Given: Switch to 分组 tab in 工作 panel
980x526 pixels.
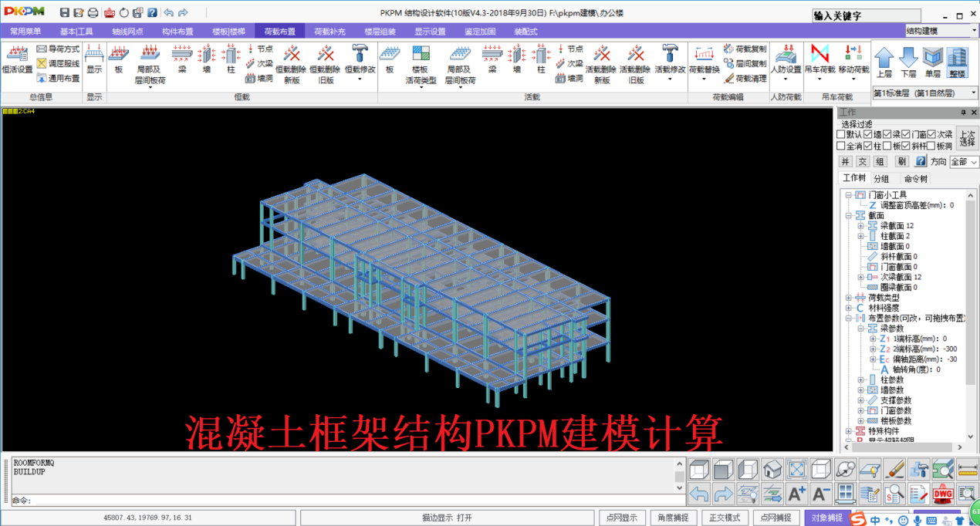Looking at the screenshot, I should tap(881, 178).
